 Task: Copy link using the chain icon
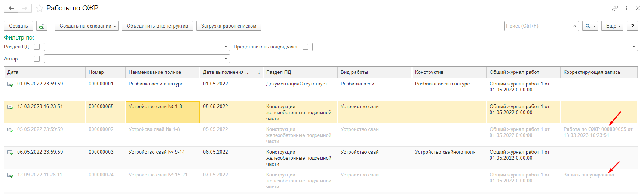615,8
